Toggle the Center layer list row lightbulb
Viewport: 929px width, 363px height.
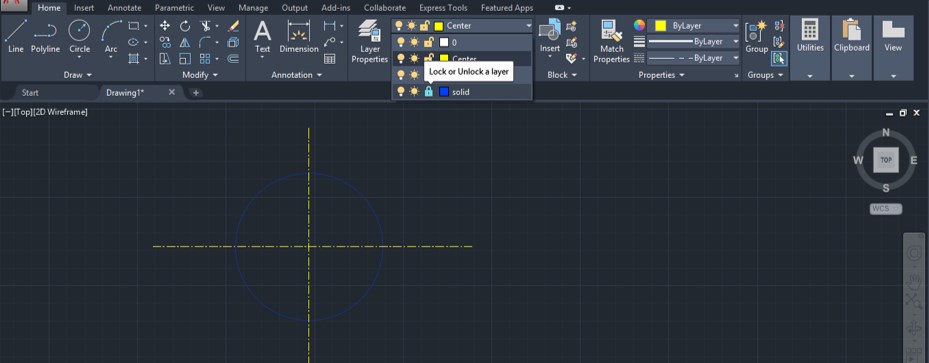pos(401,59)
